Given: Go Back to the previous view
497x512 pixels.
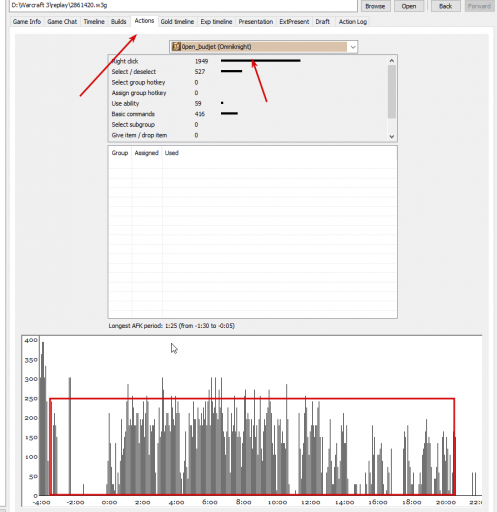Looking at the screenshot, I should point(446,6).
